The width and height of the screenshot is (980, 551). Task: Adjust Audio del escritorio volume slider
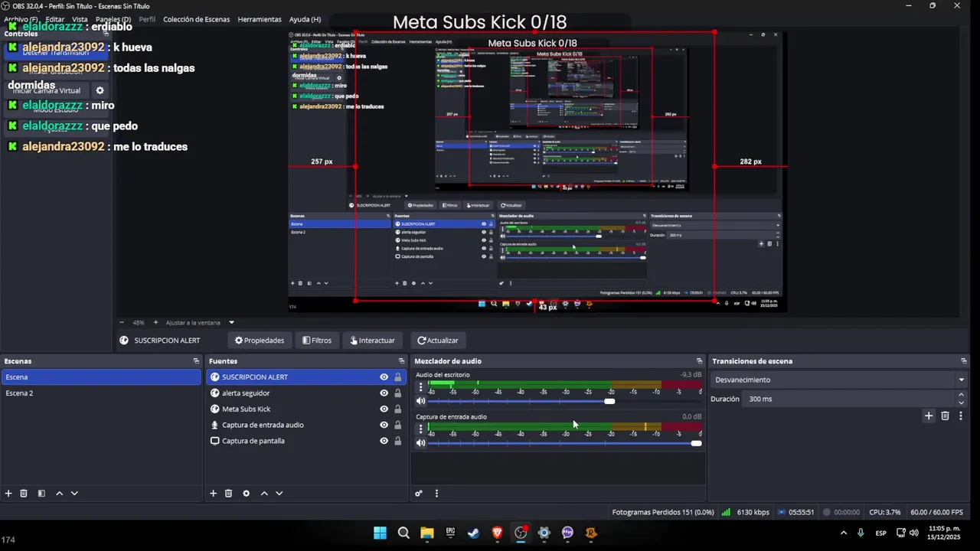(x=609, y=401)
